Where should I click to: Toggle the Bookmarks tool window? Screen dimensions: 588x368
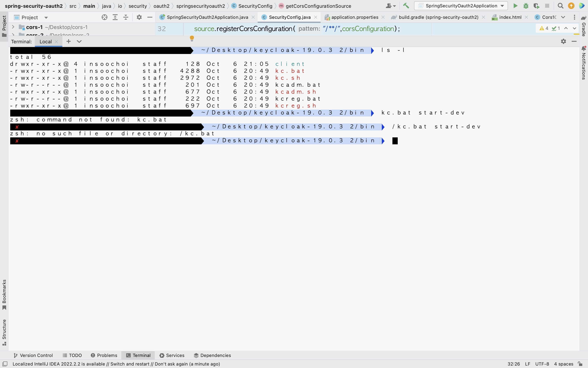4,295
